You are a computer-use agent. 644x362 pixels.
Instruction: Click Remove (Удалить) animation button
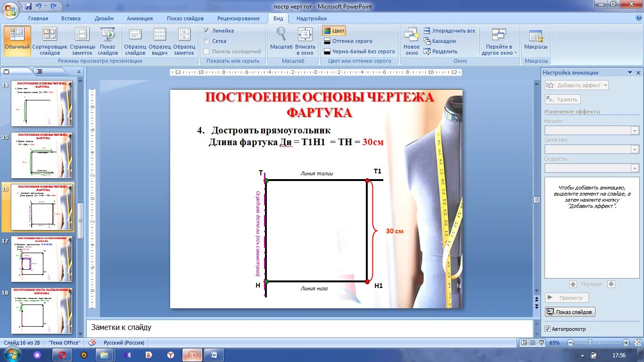tap(562, 99)
